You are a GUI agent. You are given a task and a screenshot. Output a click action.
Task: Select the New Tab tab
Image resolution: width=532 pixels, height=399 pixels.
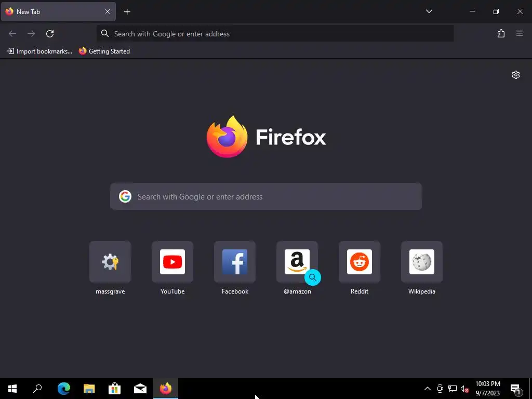point(58,11)
